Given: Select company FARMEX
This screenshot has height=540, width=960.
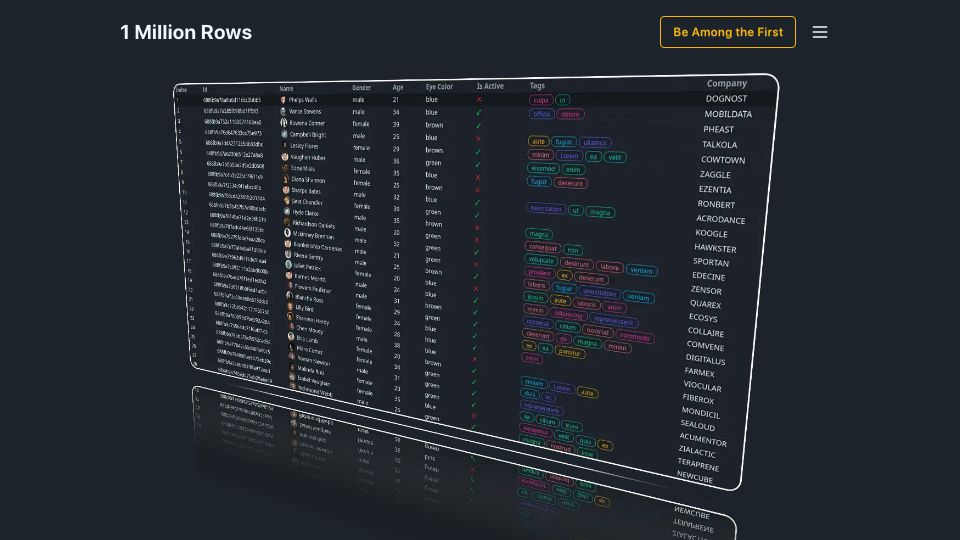Looking at the screenshot, I should click(x=699, y=372).
